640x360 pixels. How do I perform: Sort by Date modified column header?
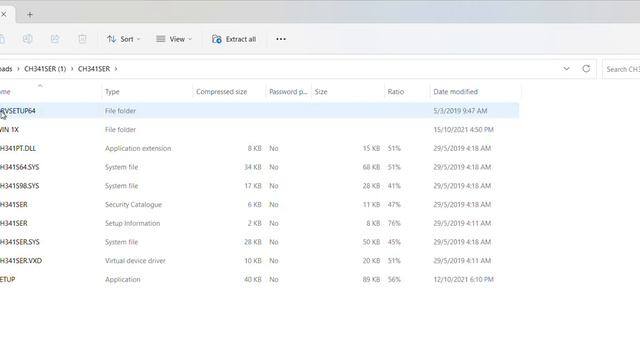456,91
